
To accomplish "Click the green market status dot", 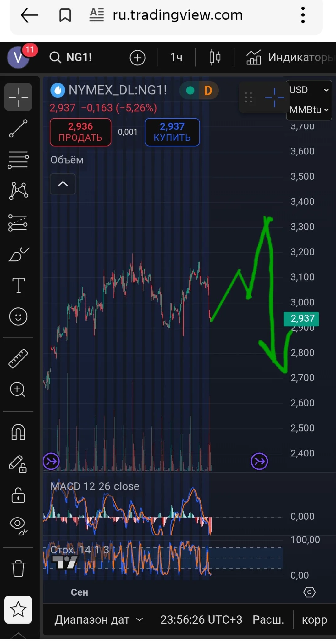I will pyautogui.click(x=190, y=91).
